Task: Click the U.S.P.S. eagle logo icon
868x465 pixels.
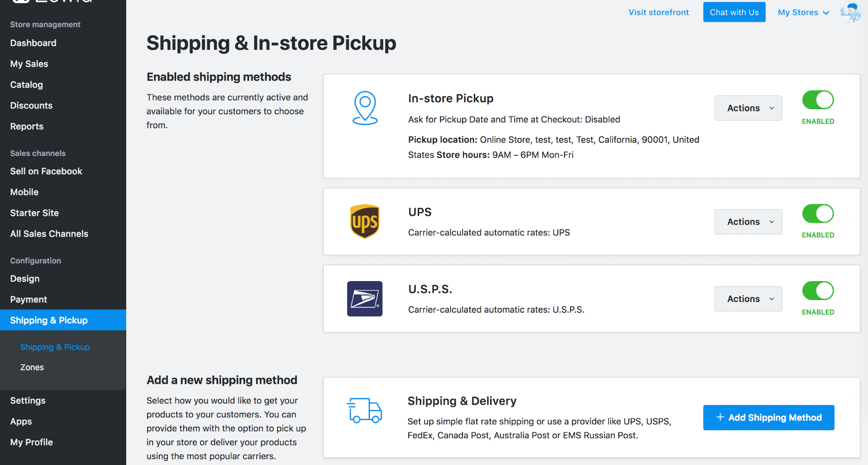Action: click(365, 299)
